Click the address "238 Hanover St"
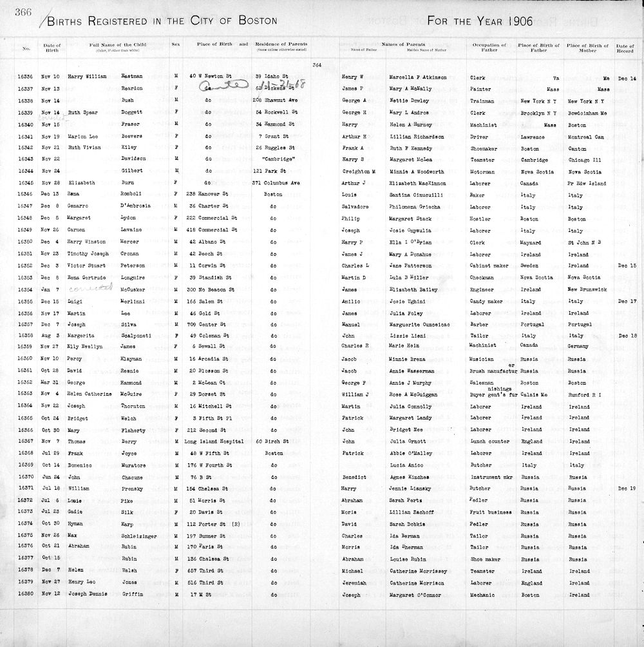Viewport: 644px width, 647px height. coord(208,194)
